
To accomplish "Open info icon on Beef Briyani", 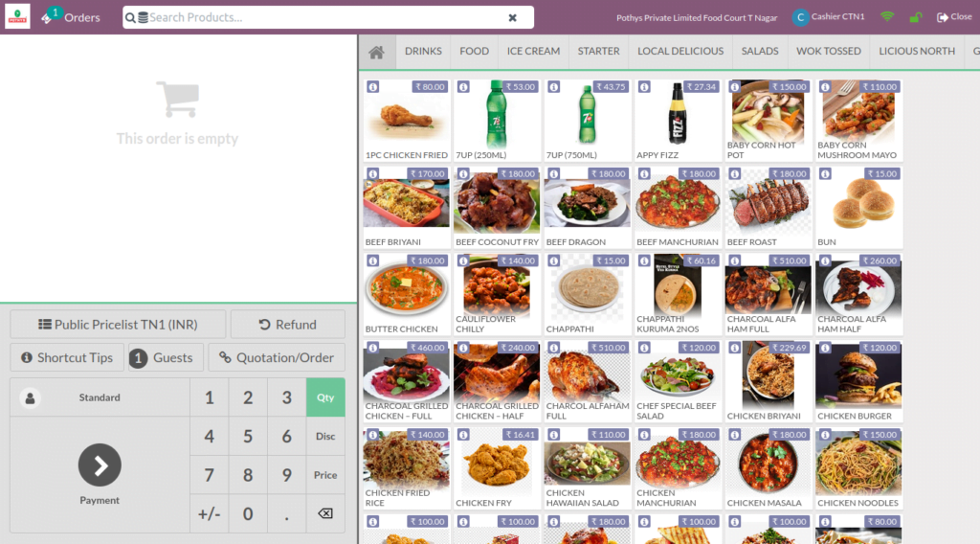I will [x=373, y=173].
